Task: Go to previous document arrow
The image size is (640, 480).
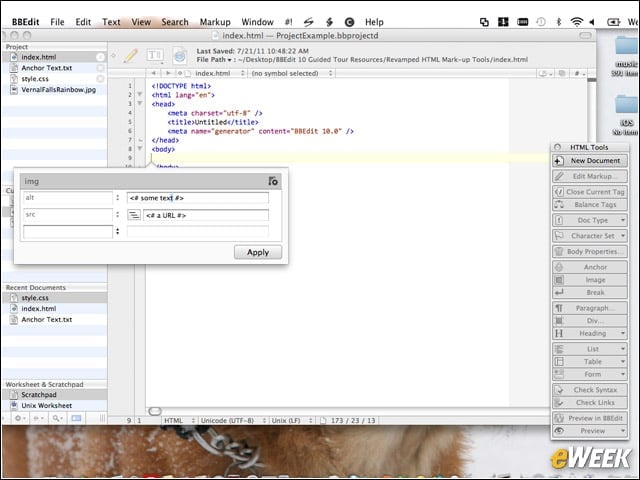Action: pyautogui.click(x=153, y=73)
